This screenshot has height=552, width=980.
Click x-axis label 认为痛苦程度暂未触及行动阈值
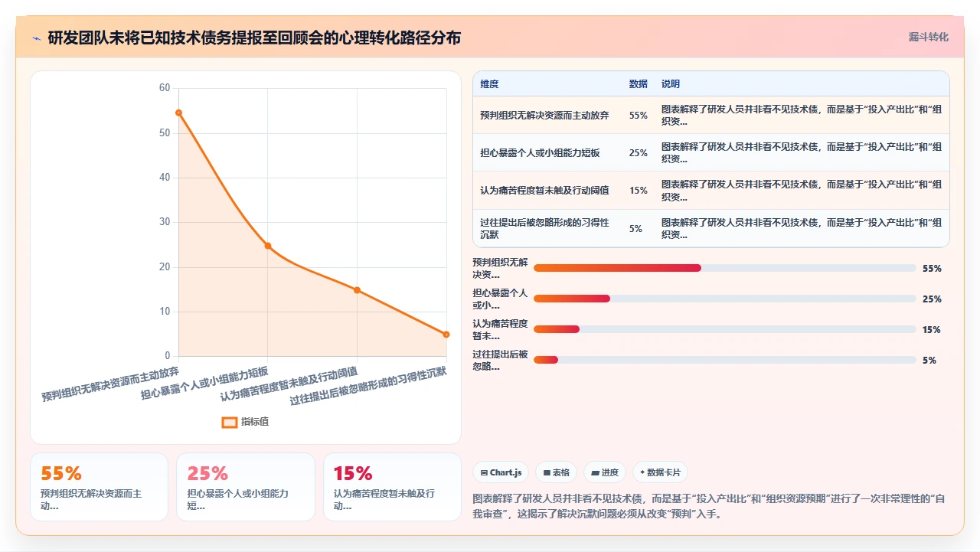[x=289, y=384]
